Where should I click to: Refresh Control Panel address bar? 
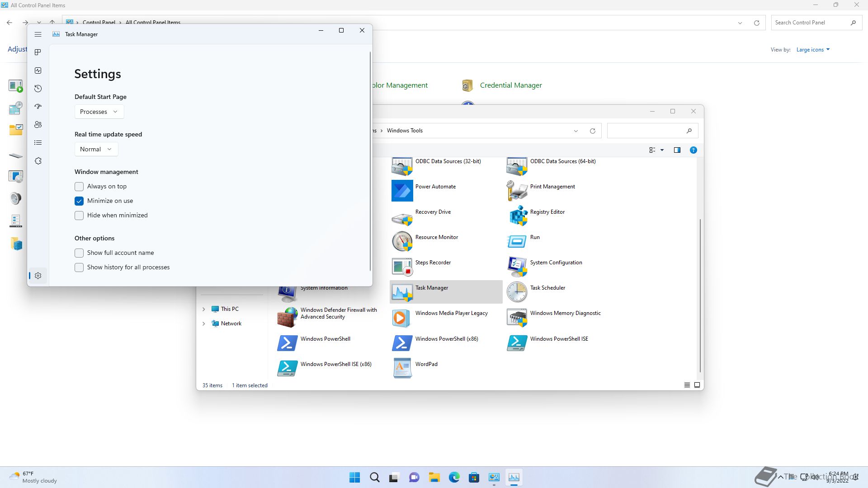(756, 23)
